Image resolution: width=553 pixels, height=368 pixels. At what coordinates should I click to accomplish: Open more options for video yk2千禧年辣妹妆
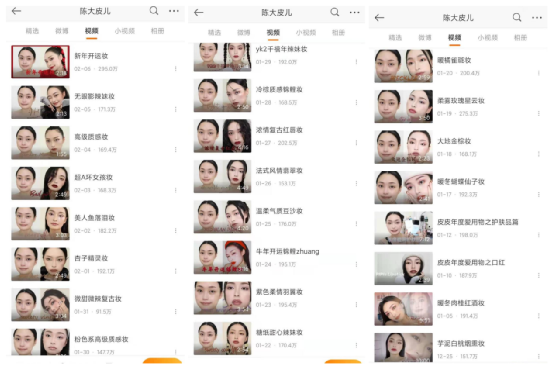tap(356, 62)
